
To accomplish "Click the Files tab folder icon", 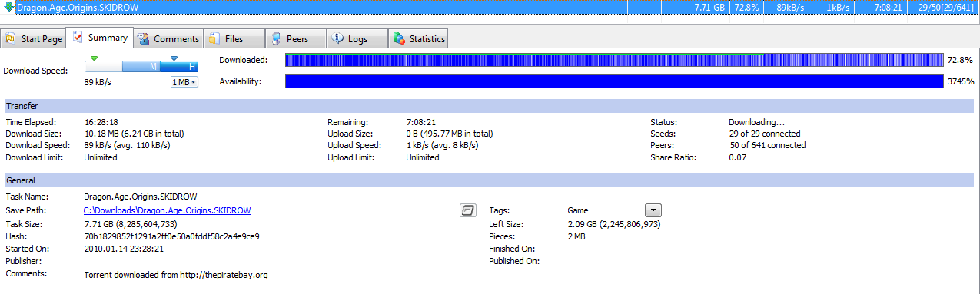I will (x=214, y=38).
